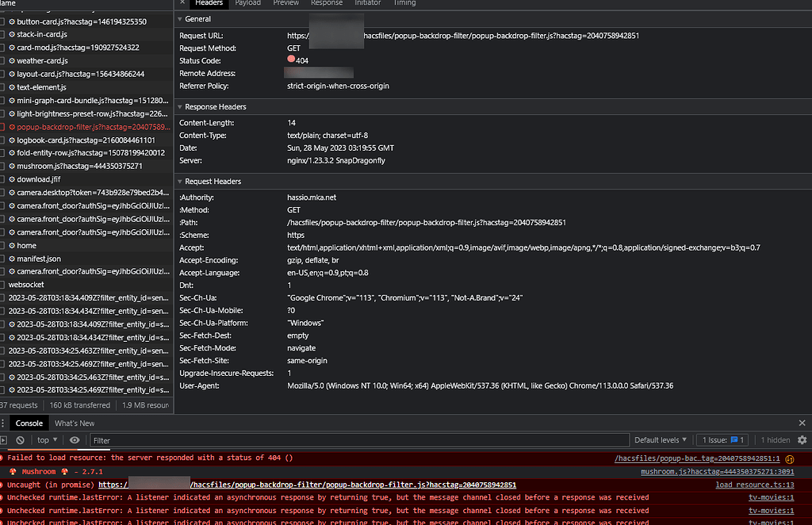This screenshot has height=525, width=812.
Task: Show the 1 hidden console message
Action: 775,439
